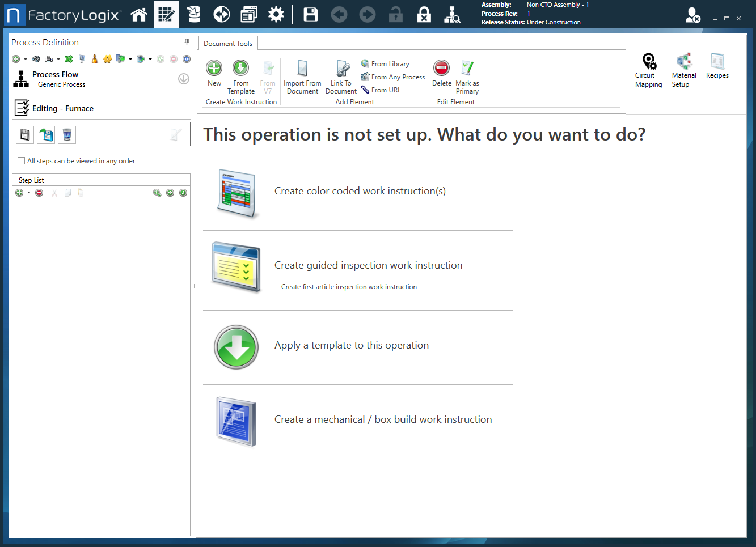Click Create first article inspection work instruction

(x=349, y=287)
